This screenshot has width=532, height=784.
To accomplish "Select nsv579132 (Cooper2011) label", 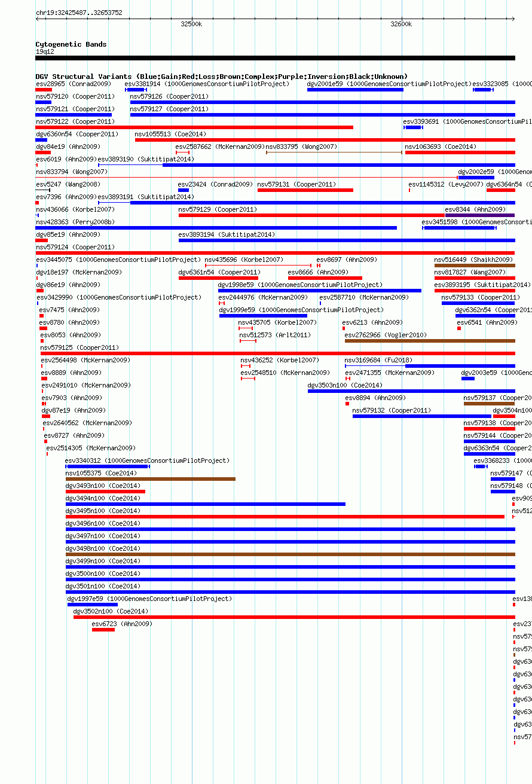I will pos(392,410).
